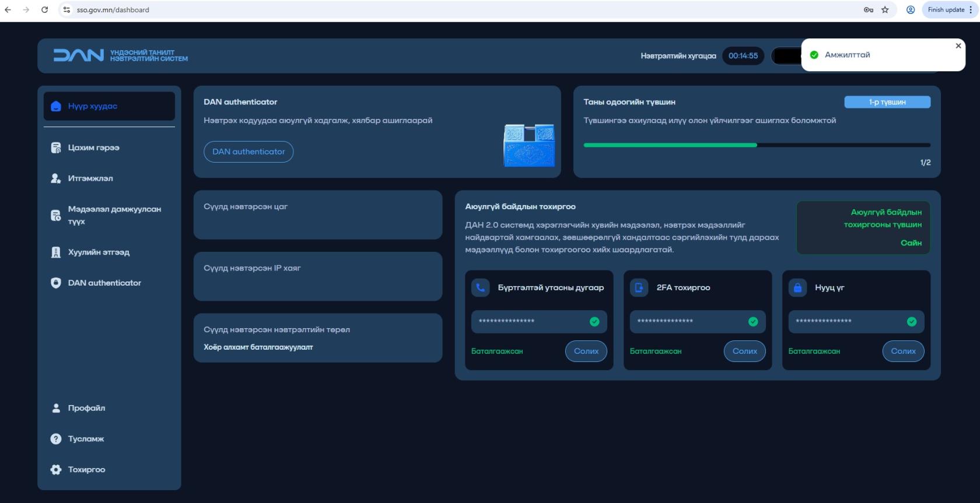Open the Профайл menu item
The image size is (980, 503).
click(x=109, y=408)
